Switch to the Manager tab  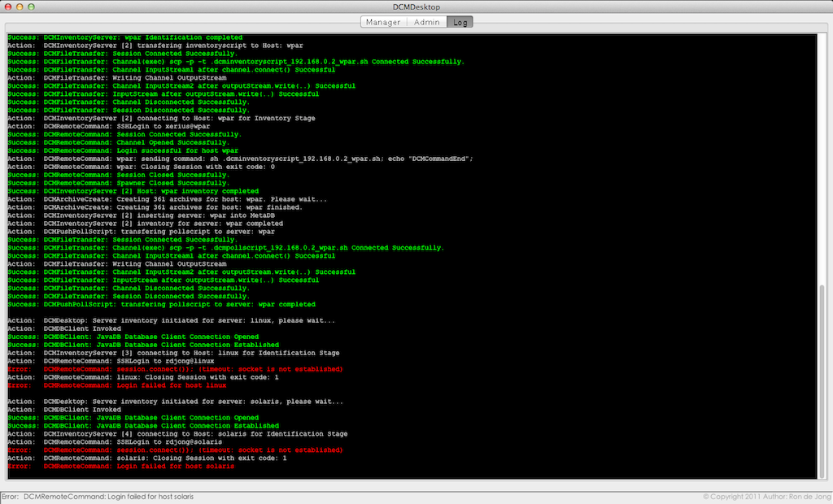coord(382,22)
